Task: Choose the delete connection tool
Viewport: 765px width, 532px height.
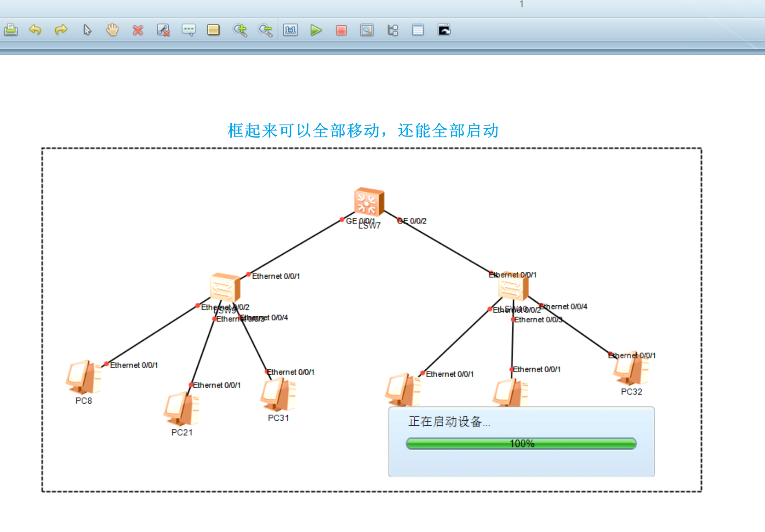Action: (x=163, y=30)
